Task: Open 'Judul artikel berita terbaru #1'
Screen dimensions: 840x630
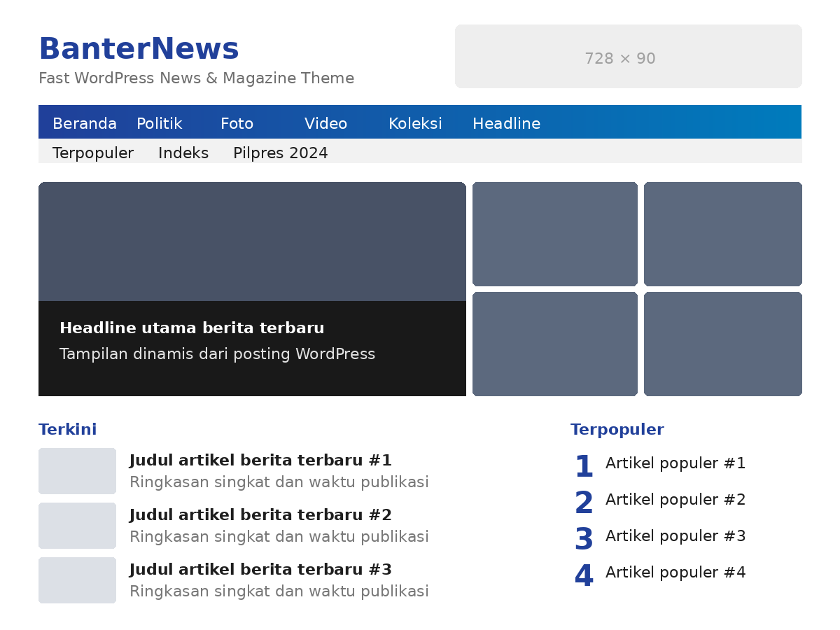Action: (x=260, y=461)
